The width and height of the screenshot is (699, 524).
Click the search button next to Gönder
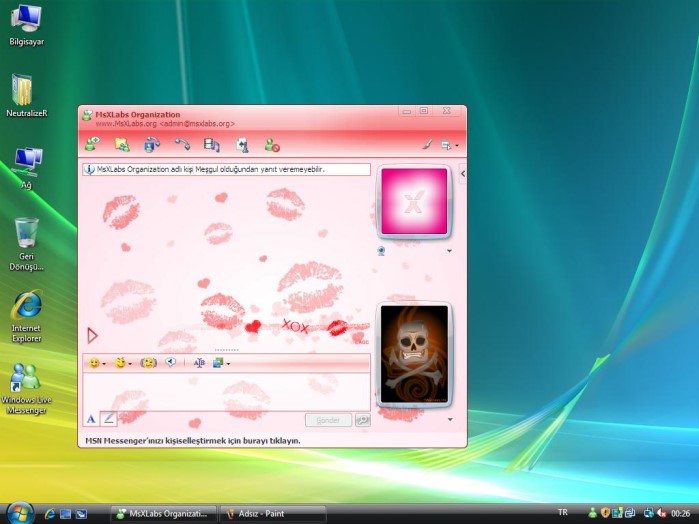click(x=362, y=420)
